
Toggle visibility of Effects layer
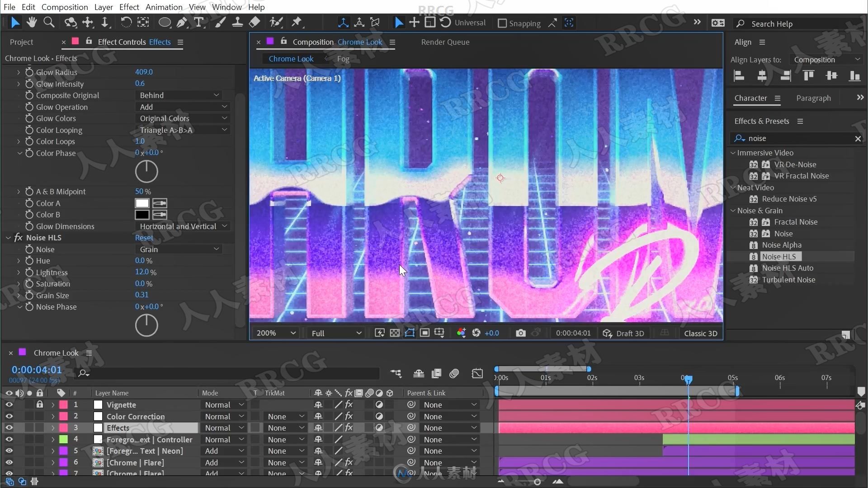[x=8, y=428]
